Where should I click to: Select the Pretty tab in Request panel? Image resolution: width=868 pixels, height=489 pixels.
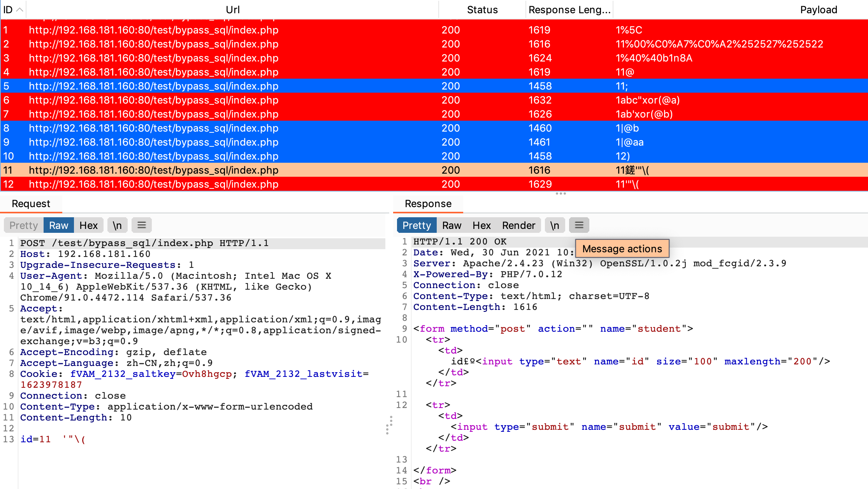24,225
